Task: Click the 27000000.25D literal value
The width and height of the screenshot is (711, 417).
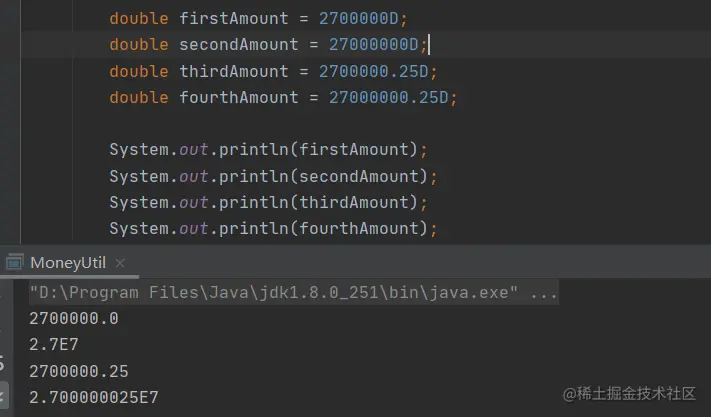Action: click(389, 97)
